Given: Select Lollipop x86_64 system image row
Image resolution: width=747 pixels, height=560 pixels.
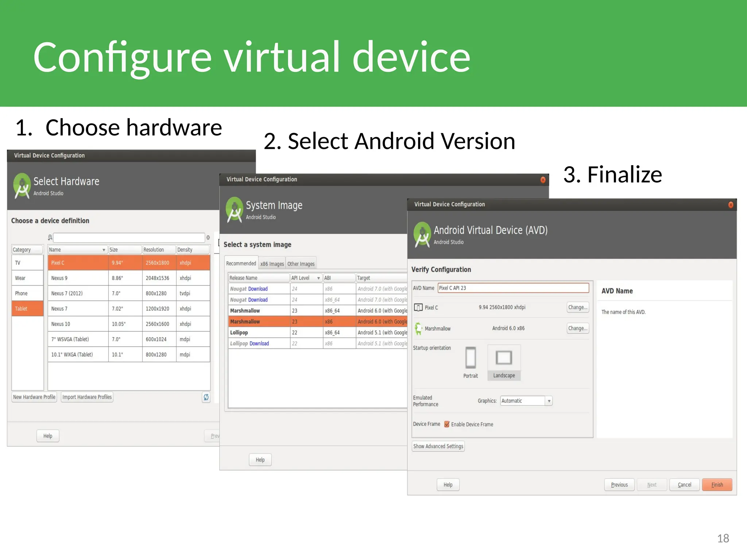Looking at the screenshot, I should (318, 332).
